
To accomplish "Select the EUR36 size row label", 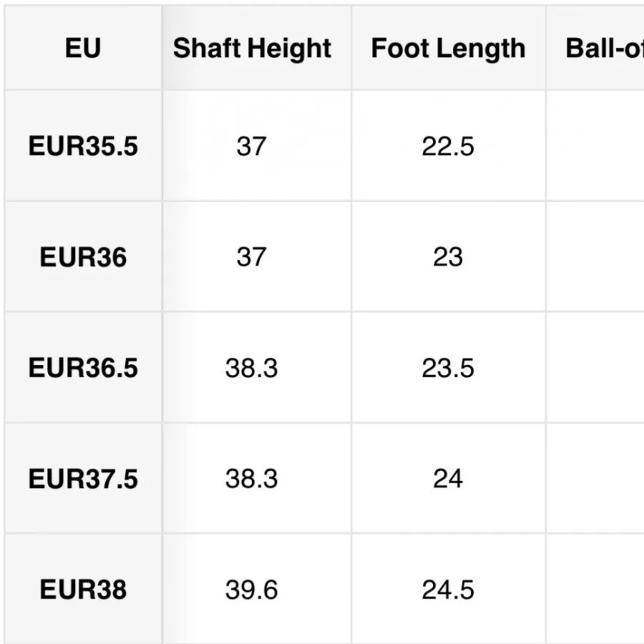I will point(83,257).
